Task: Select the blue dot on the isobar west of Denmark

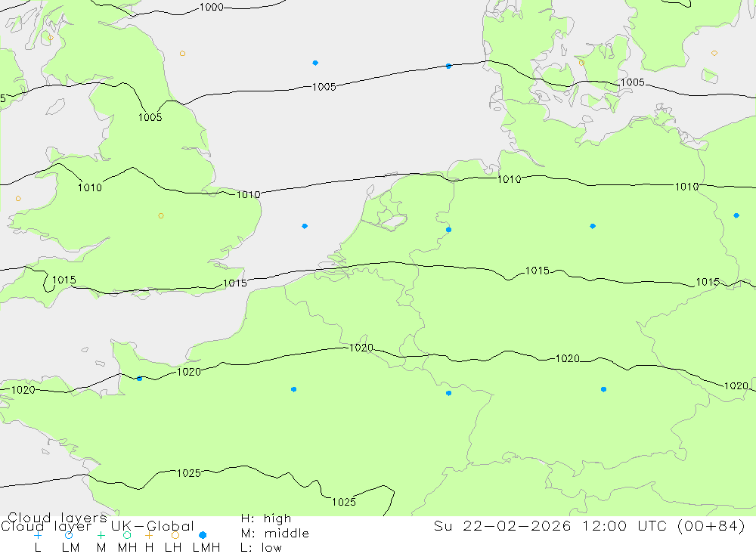Action: 449,66
